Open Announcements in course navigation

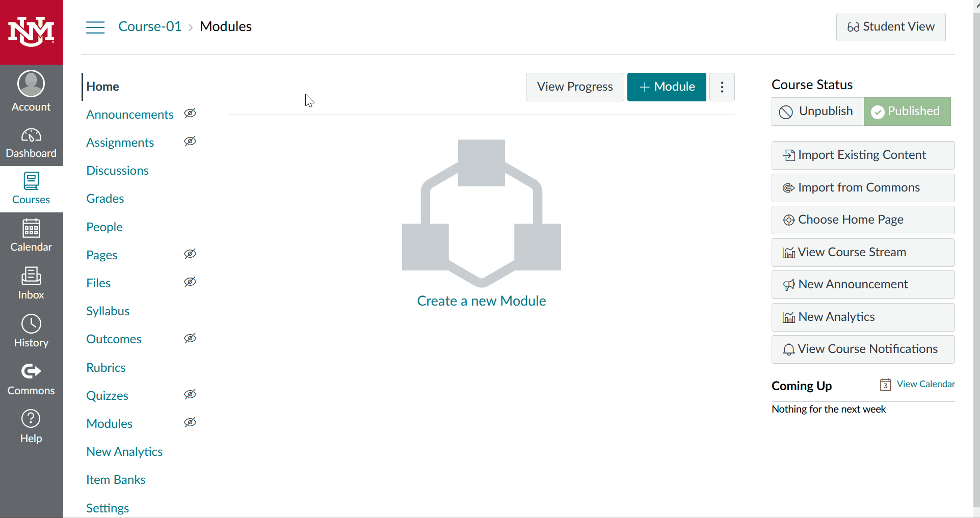pyautogui.click(x=130, y=115)
